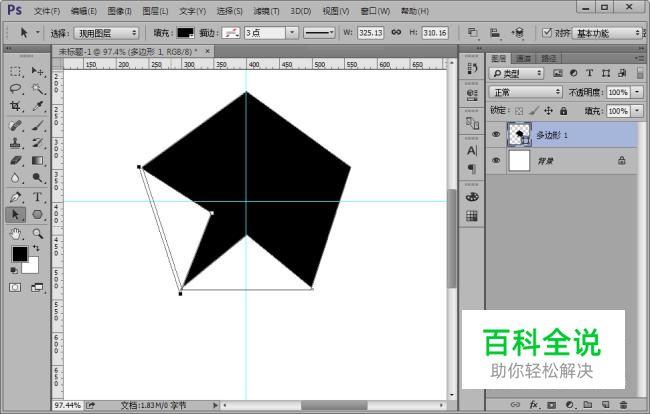Screen dimensions: 650x414
Task: Open the layer filter 类型 dropdown
Action: pos(516,73)
